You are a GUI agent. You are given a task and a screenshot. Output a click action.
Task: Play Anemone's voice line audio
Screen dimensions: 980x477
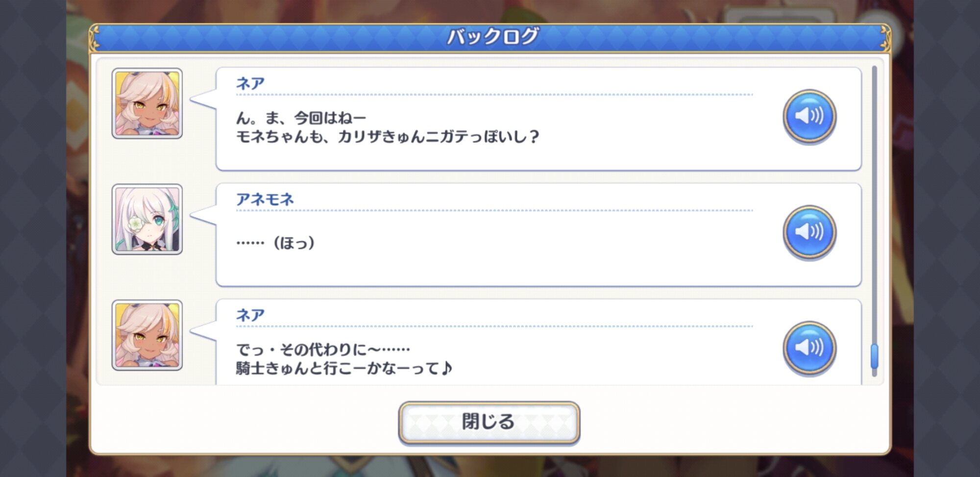(x=809, y=232)
